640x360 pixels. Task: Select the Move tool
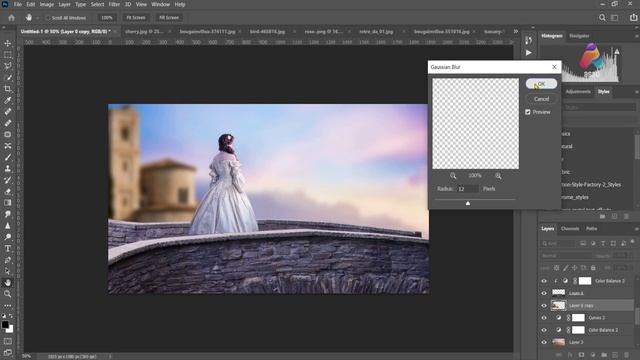(7, 43)
